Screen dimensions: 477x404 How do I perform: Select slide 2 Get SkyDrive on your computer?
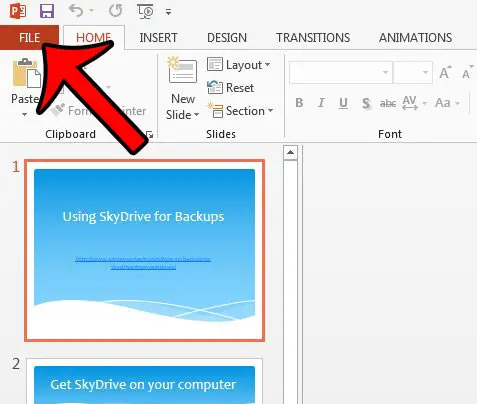(x=144, y=381)
